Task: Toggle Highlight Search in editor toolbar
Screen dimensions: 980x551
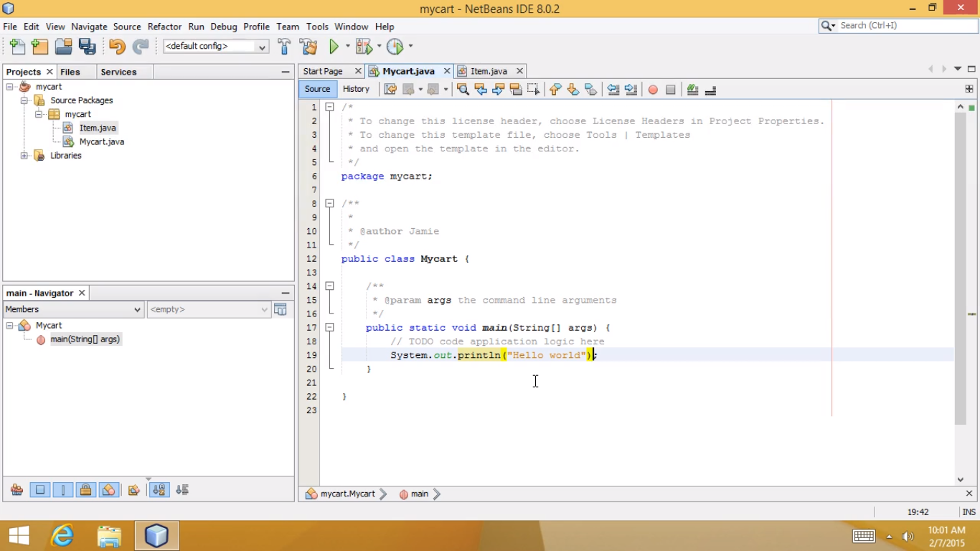Action: [x=516, y=90]
